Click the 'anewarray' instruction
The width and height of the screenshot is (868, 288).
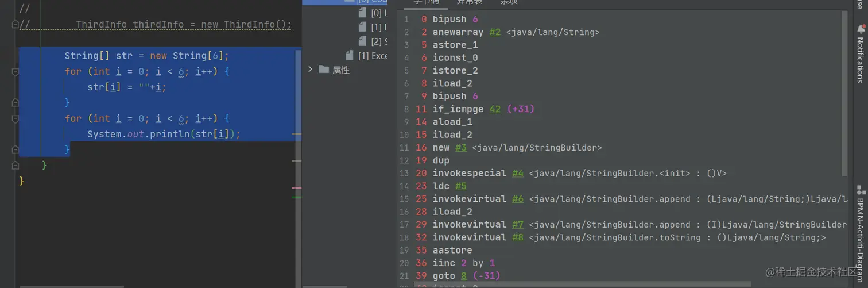click(458, 32)
